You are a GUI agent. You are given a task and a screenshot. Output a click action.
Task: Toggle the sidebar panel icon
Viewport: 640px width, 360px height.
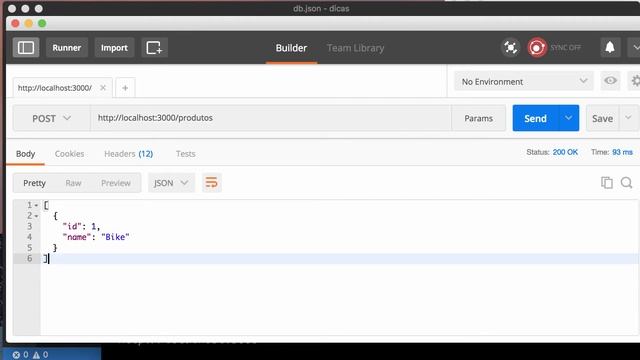click(26, 48)
